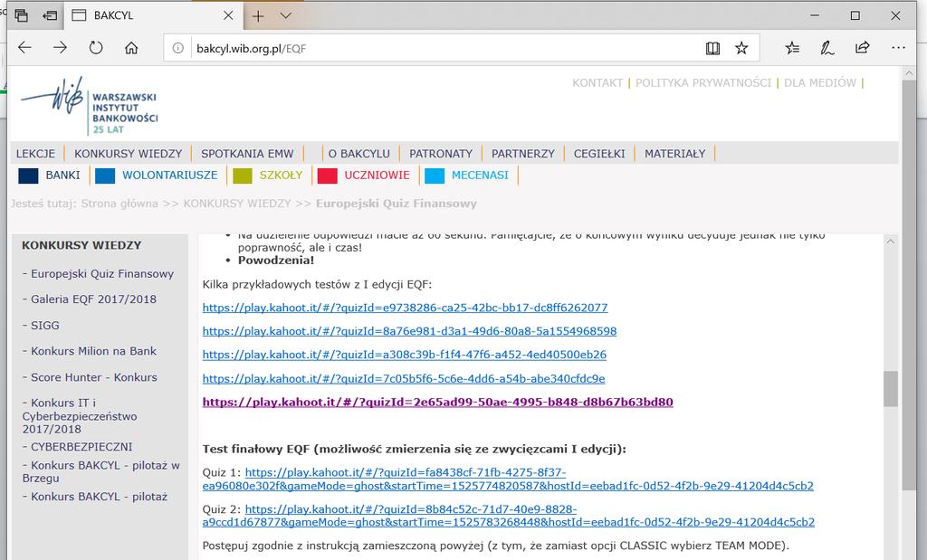
Task: Open CYBERBEZPIECZNI in the sidebar
Action: coord(81,447)
